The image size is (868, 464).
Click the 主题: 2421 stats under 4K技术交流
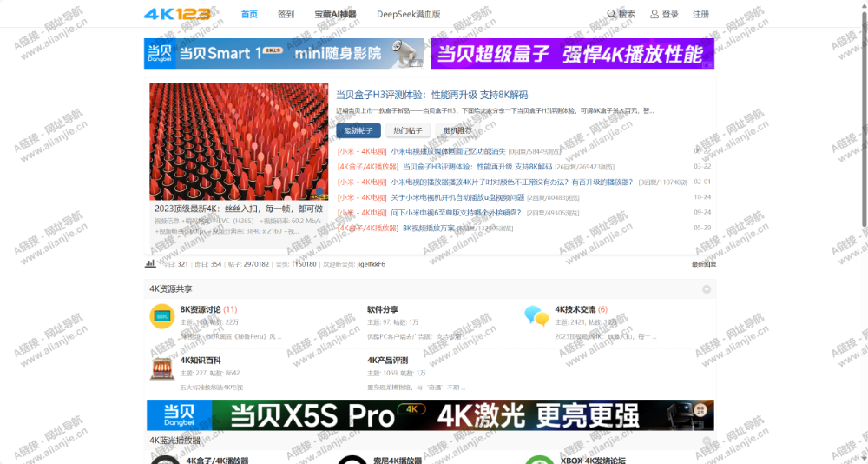pos(586,322)
